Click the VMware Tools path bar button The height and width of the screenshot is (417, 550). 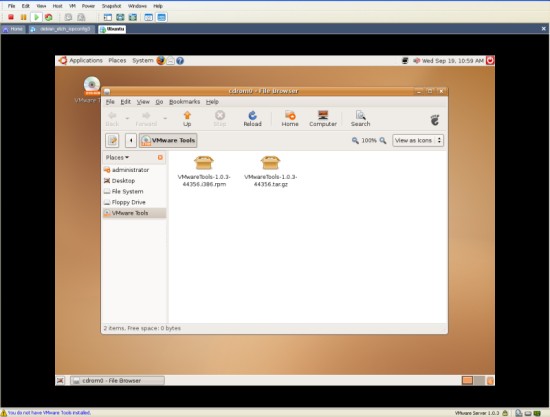(x=168, y=140)
